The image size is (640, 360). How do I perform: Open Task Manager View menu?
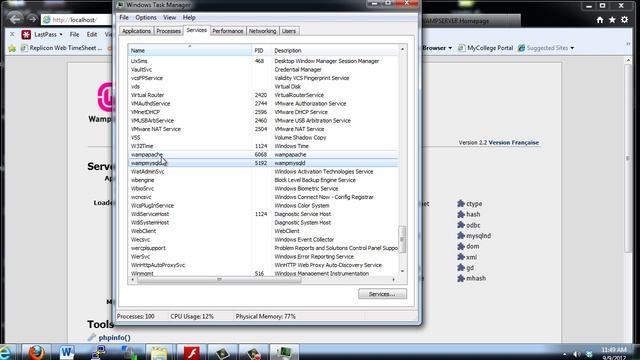tap(169, 18)
